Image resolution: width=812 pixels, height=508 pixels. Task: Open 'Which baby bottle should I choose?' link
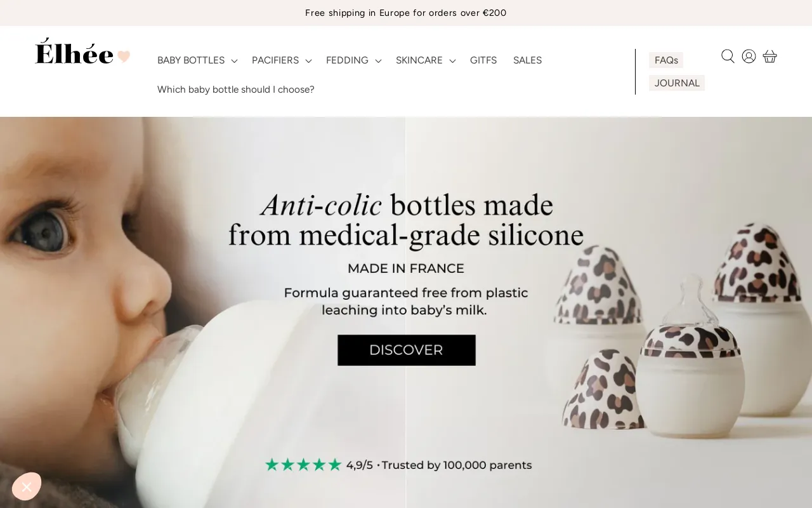[x=236, y=90]
